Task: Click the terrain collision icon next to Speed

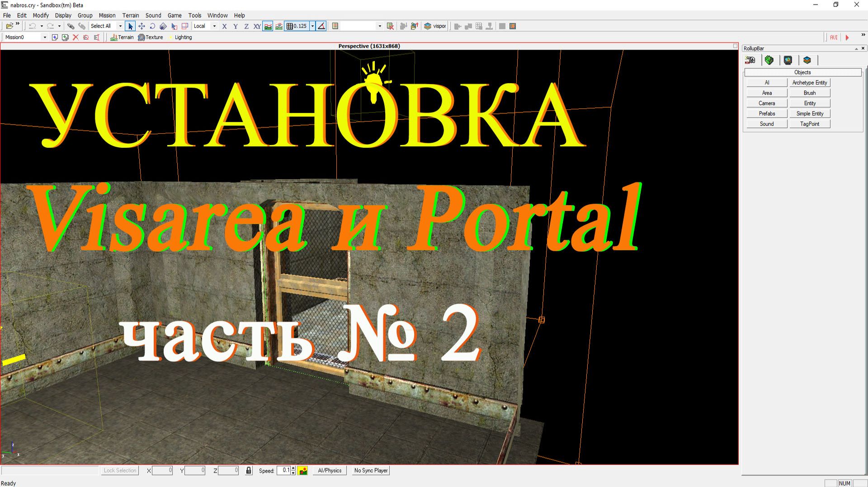Action: [x=303, y=471]
